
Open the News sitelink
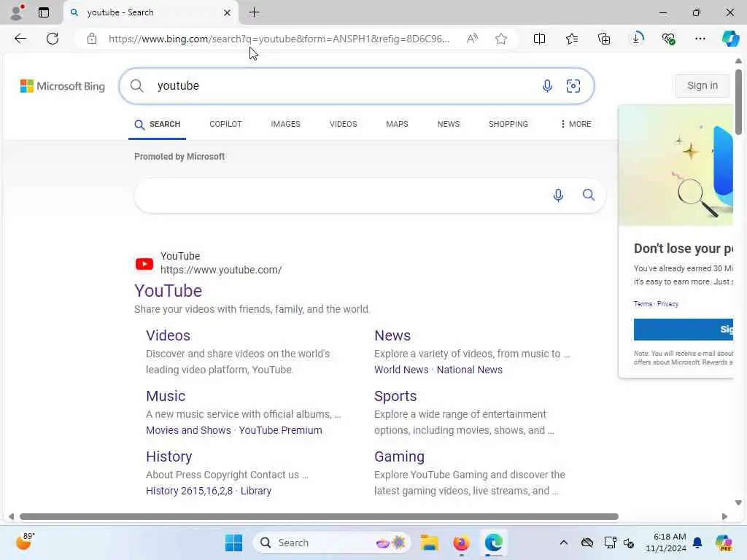[392, 335]
